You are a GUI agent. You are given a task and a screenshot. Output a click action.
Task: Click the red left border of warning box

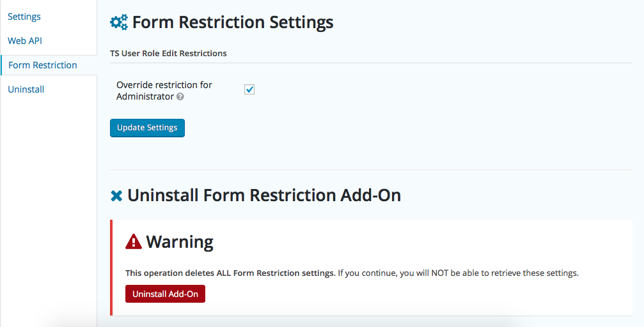coord(111,268)
